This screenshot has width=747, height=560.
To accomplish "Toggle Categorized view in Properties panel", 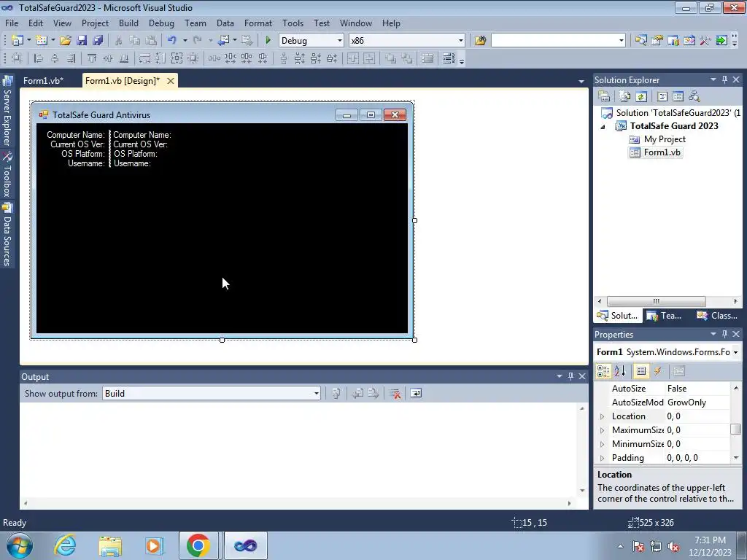I will click(603, 371).
